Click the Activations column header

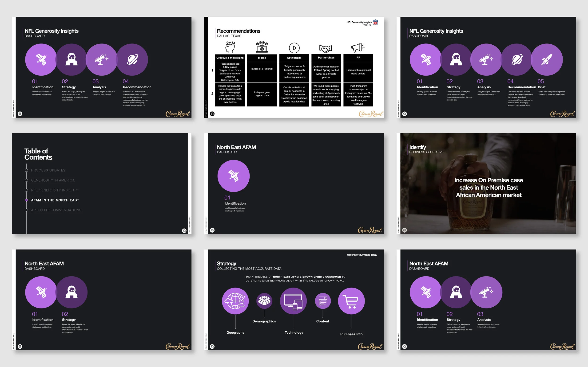[294, 58]
